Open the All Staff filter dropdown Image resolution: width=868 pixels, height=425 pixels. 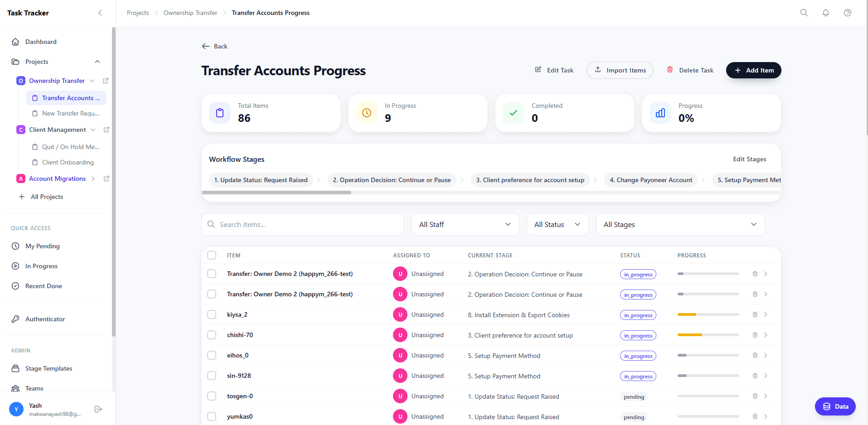(x=465, y=224)
